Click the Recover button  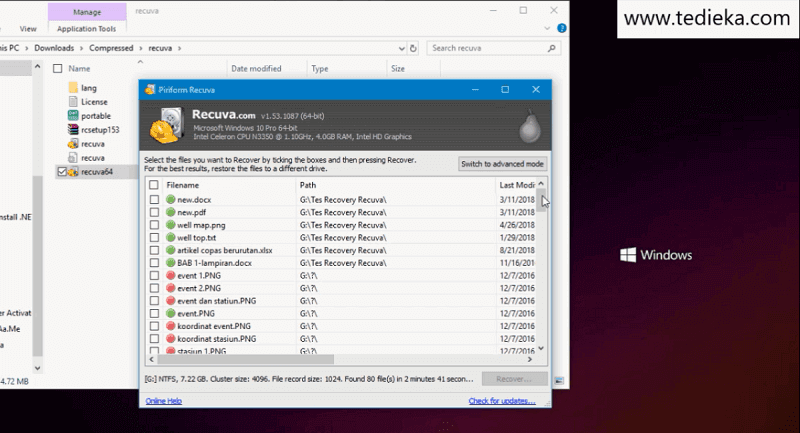[x=514, y=379]
